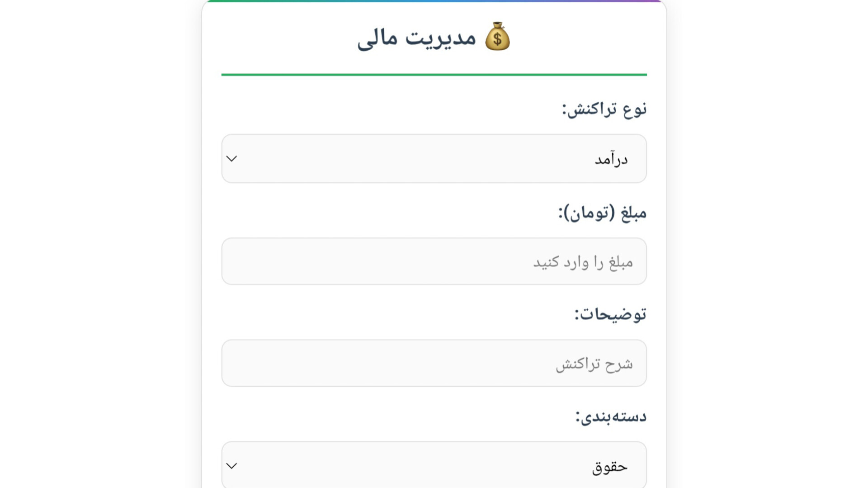This screenshot has width=868, height=488.
Task: Select حقوق in the category box
Action: click(x=610, y=466)
